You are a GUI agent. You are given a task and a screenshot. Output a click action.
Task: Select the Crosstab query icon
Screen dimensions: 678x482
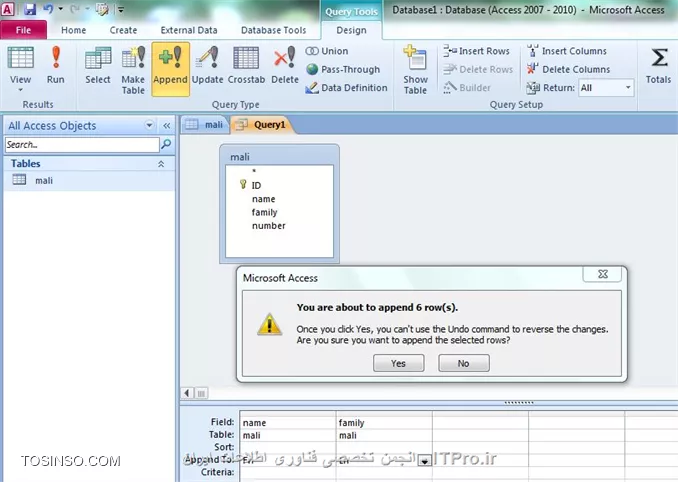[246, 66]
